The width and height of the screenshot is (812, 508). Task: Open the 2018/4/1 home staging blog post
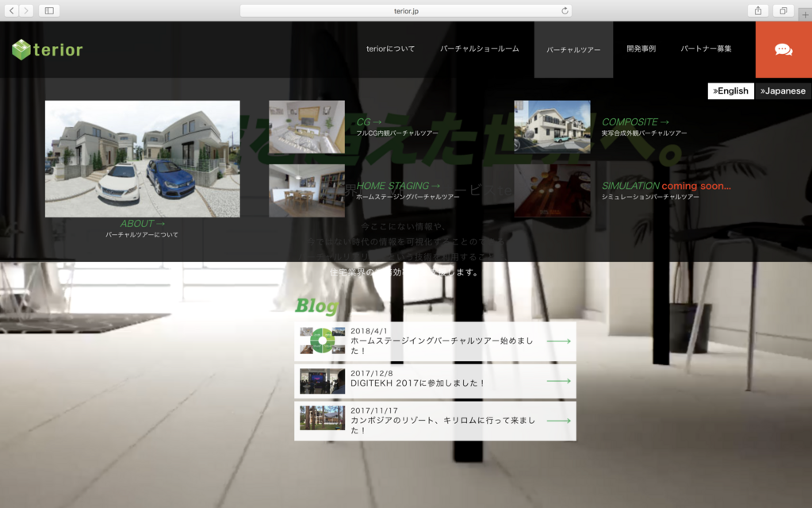pyautogui.click(x=435, y=341)
